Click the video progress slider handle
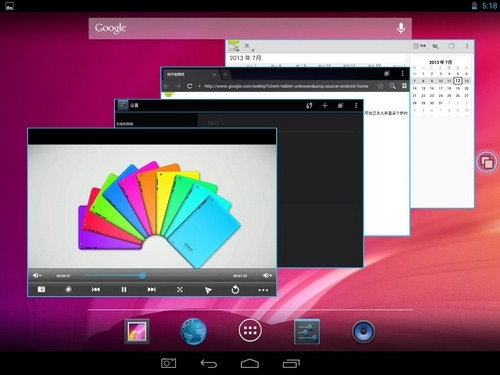This screenshot has height=375, width=500. (142, 275)
